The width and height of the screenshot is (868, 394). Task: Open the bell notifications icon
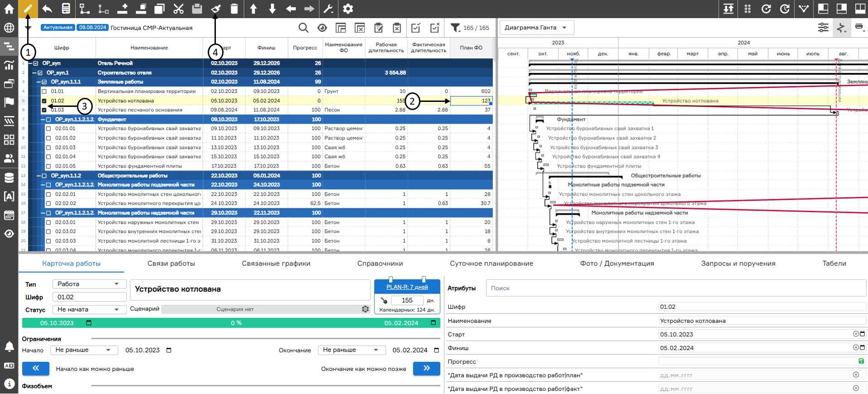tap(9, 346)
